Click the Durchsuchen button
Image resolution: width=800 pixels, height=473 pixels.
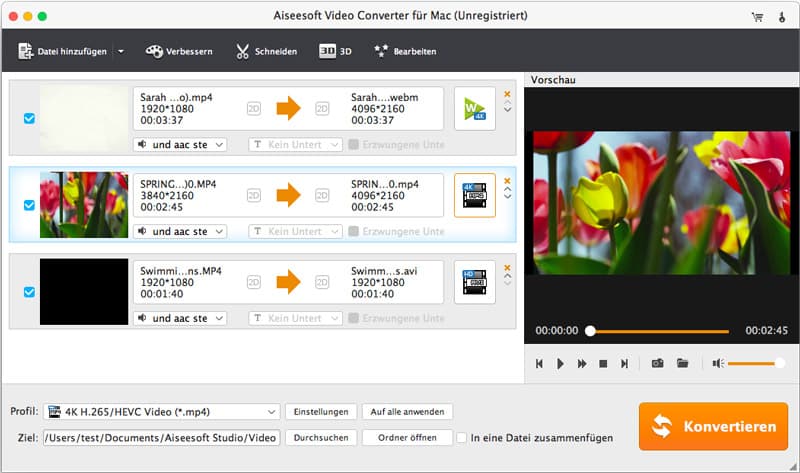click(321, 437)
